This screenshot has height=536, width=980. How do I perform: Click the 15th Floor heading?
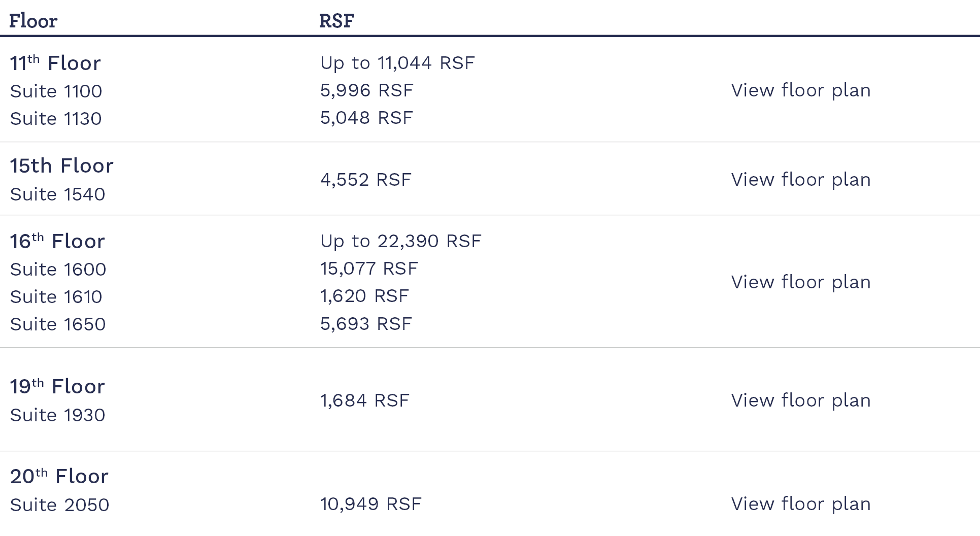point(61,166)
